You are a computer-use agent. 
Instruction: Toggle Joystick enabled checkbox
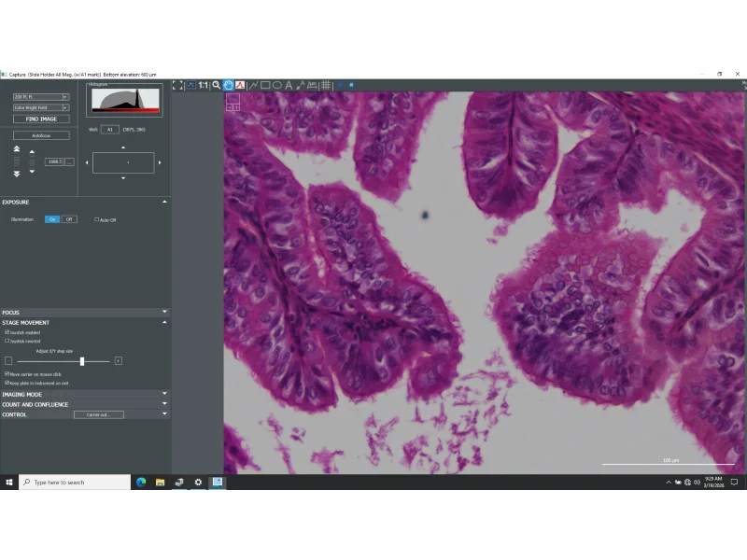tap(7, 332)
